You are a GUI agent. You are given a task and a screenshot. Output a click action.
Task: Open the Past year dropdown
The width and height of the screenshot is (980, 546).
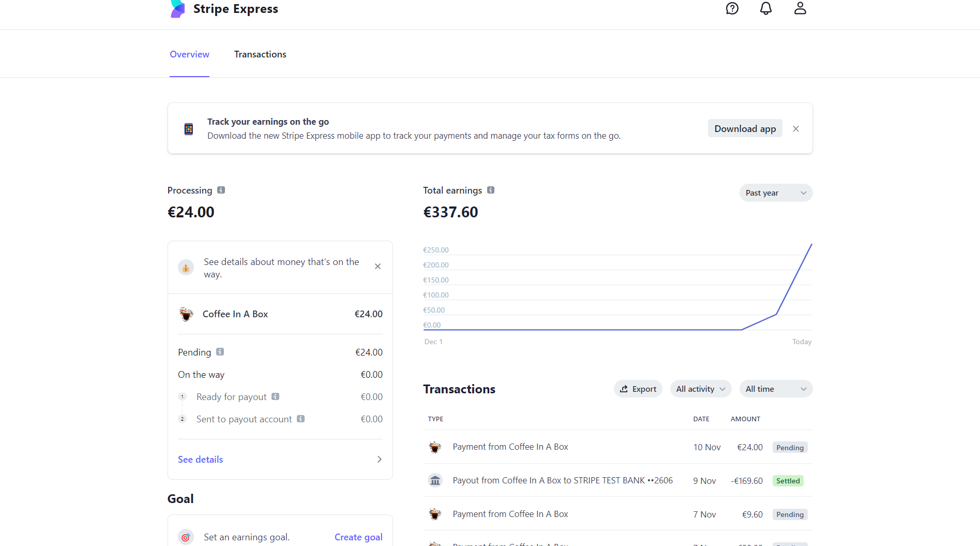point(775,193)
